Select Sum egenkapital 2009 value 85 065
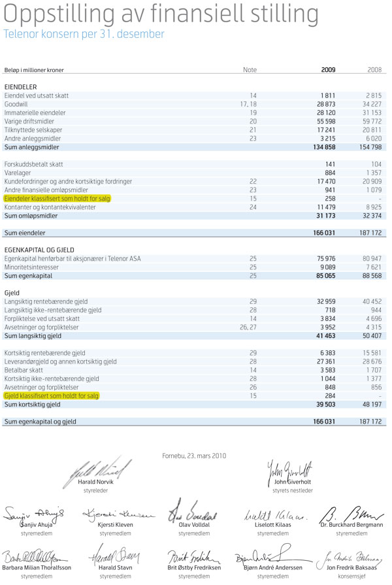 click(326, 276)
